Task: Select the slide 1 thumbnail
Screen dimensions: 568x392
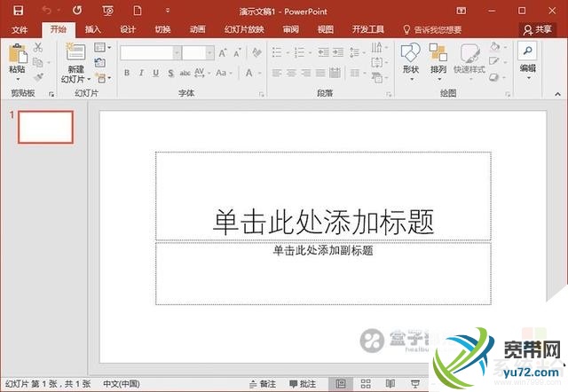Action: [x=45, y=127]
